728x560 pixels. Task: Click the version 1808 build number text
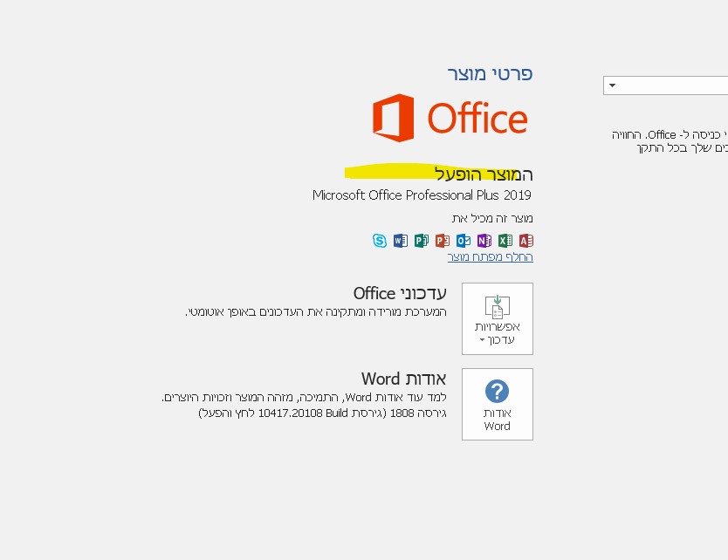[x=322, y=413]
